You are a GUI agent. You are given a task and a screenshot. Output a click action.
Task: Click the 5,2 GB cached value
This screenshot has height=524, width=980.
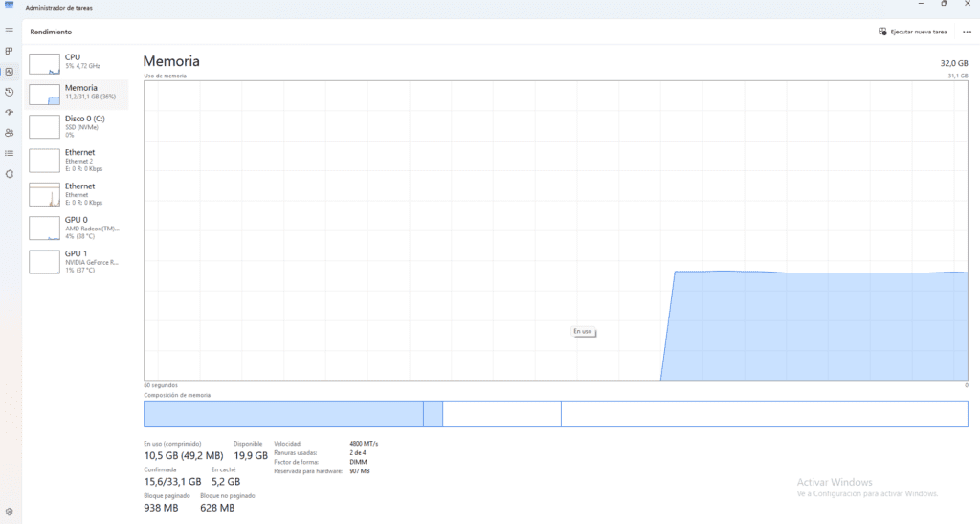tap(226, 482)
